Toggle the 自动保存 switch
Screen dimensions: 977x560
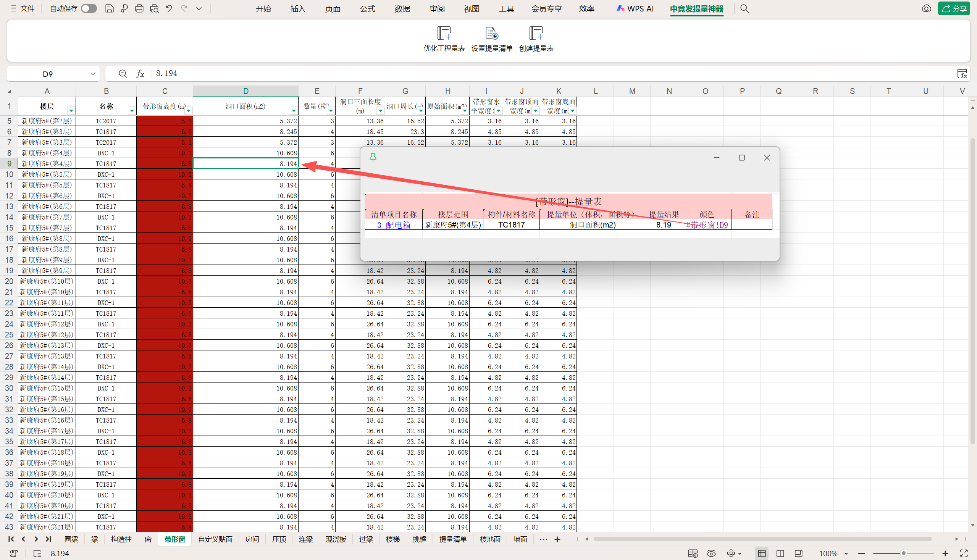[89, 8]
